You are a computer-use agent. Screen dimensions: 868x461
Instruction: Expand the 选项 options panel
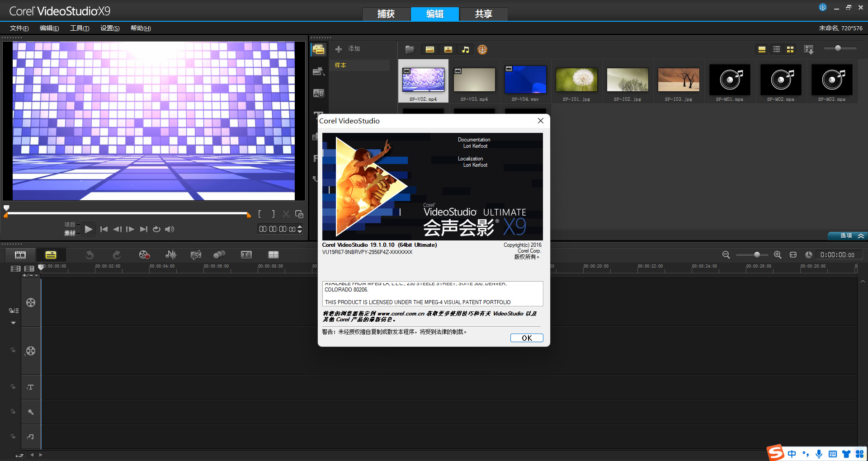coord(848,236)
